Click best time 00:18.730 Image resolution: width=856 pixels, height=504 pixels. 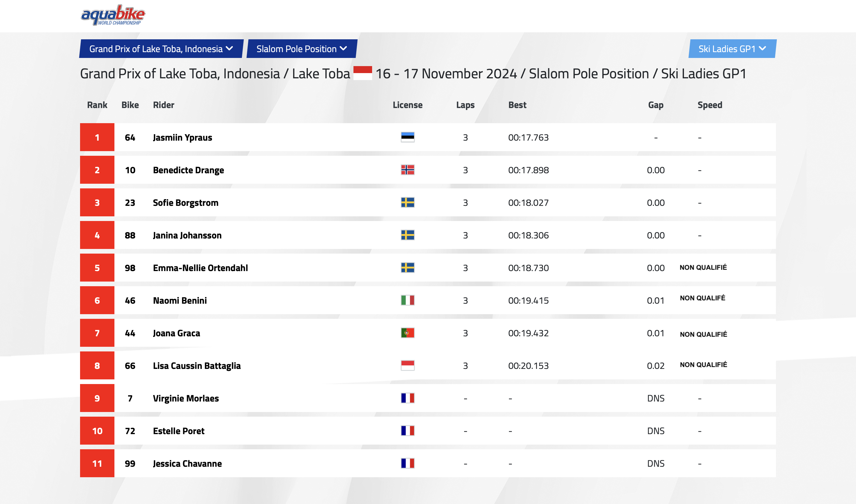click(x=528, y=268)
